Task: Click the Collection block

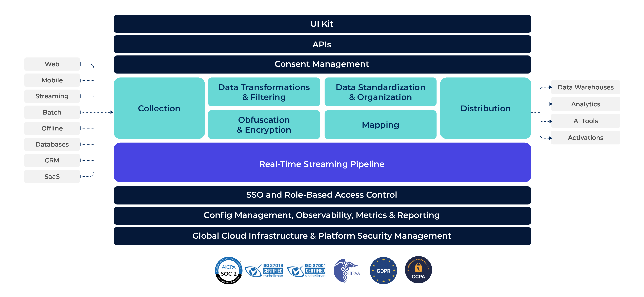Action: 159,108
